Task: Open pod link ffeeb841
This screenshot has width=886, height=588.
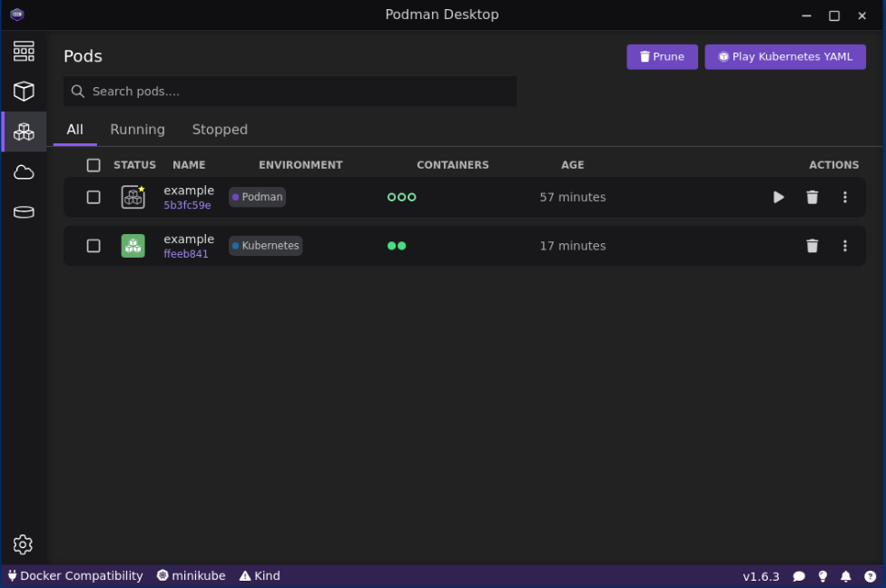Action: [x=186, y=253]
